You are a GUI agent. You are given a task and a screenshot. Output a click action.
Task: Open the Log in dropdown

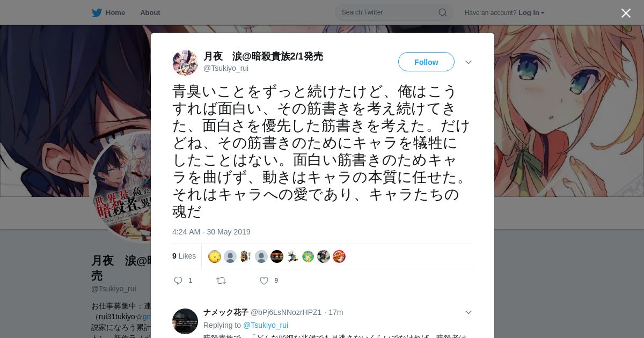531,13
